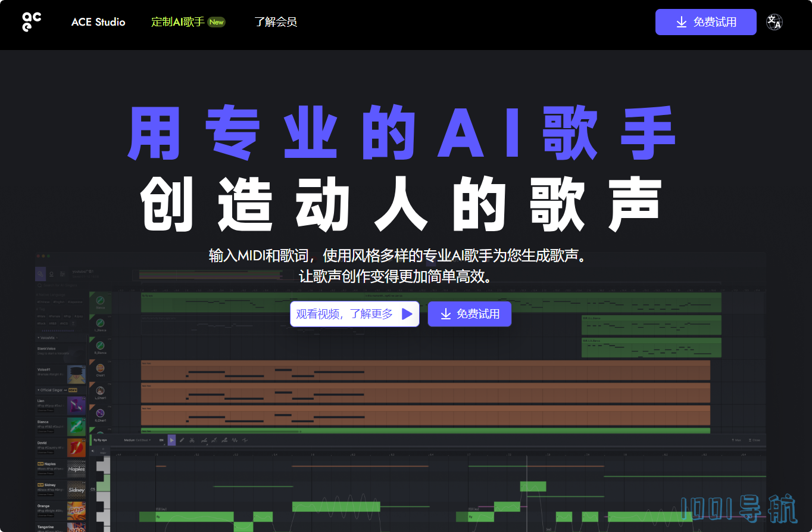The height and width of the screenshot is (532, 812).
Task: Toggle the #Chinese language filter
Action: [43, 301]
